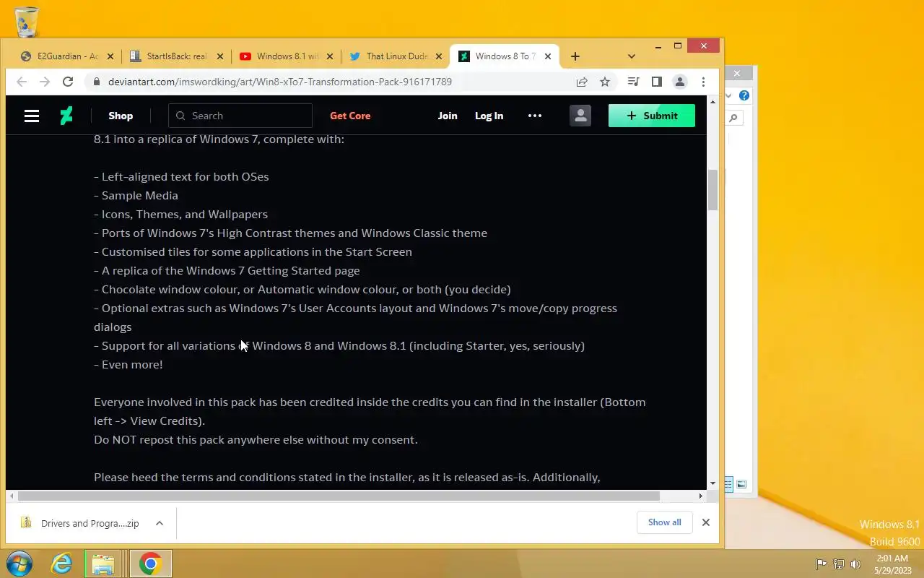This screenshot has width=924, height=578.
Task: Open help in the background Explorer window
Action: point(744,95)
